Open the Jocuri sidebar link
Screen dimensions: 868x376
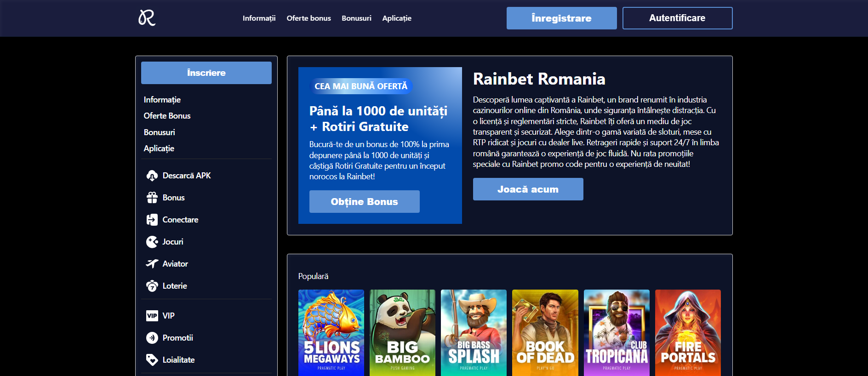[x=173, y=242]
